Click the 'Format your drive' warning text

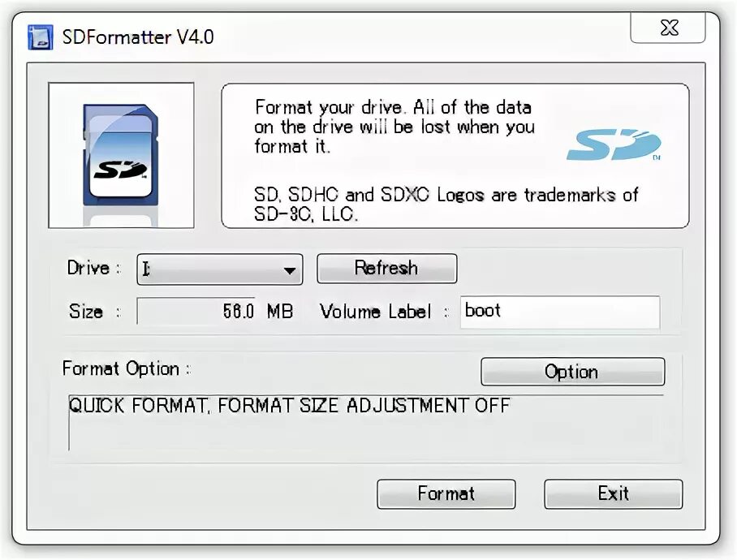click(x=394, y=127)
